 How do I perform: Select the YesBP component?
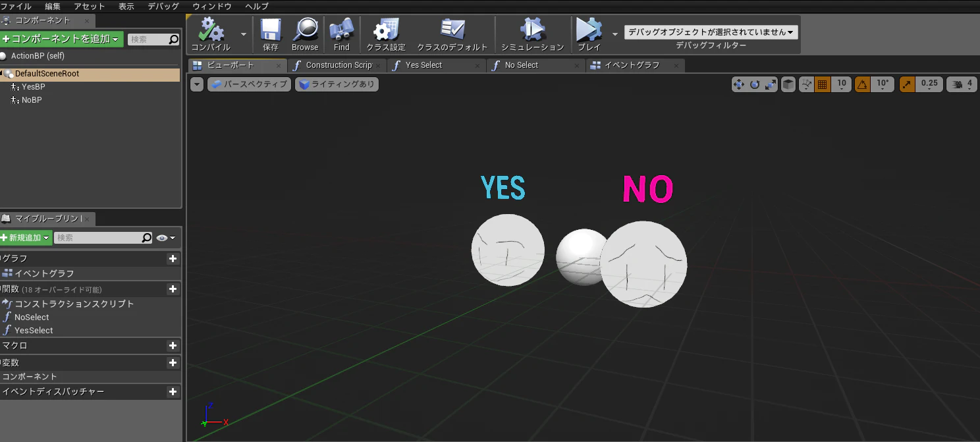pos(33,87)
